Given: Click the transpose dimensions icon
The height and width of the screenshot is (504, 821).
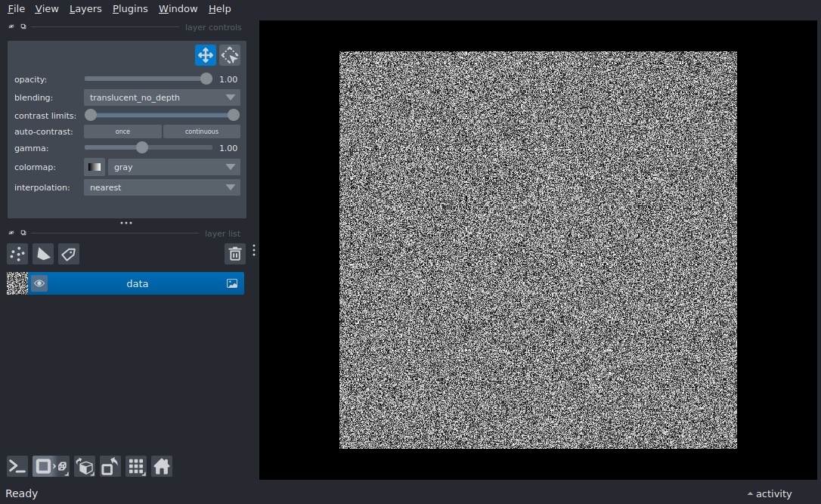Looking at the screenshot, I should pos(110,466).
